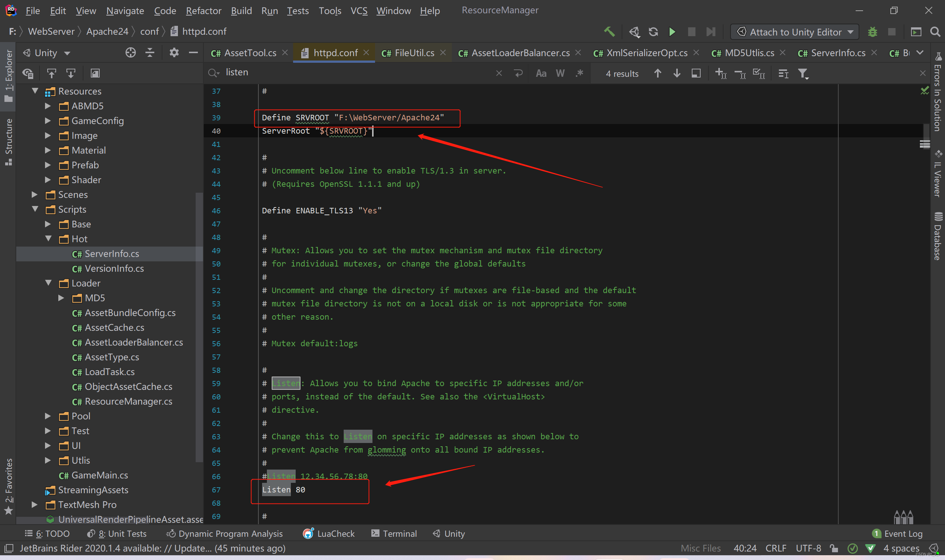
Task: Open Explorer panel settings gear
Action: (173, 52)
